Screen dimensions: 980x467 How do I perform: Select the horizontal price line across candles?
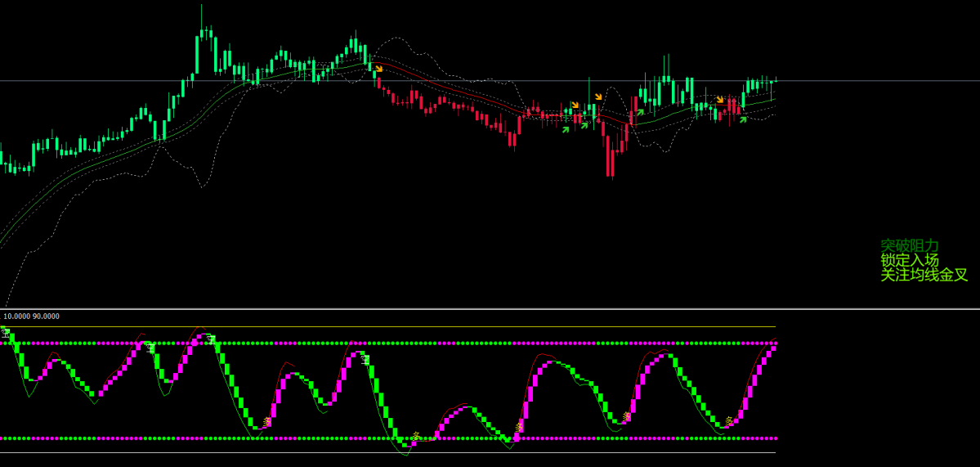click(490, 81)
